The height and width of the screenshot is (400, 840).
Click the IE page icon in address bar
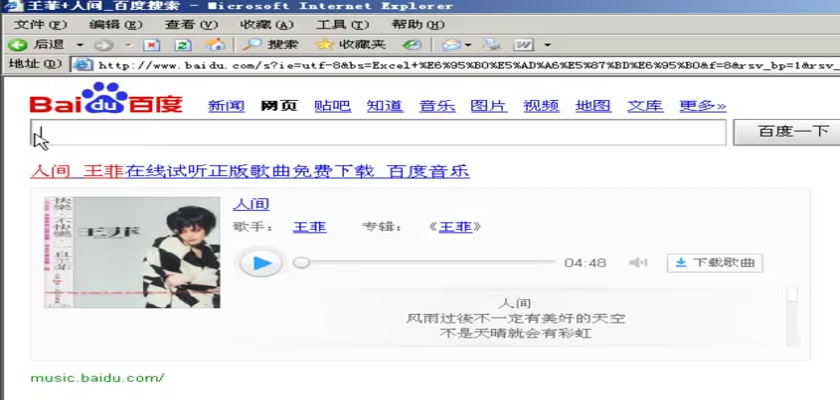(x=83, y=65)
